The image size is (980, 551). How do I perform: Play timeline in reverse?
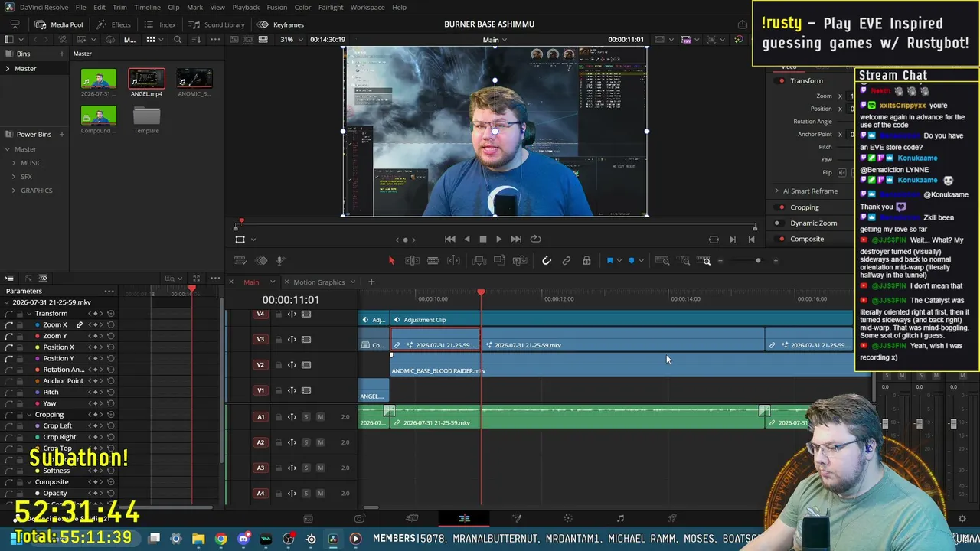[x=467, y=239]
